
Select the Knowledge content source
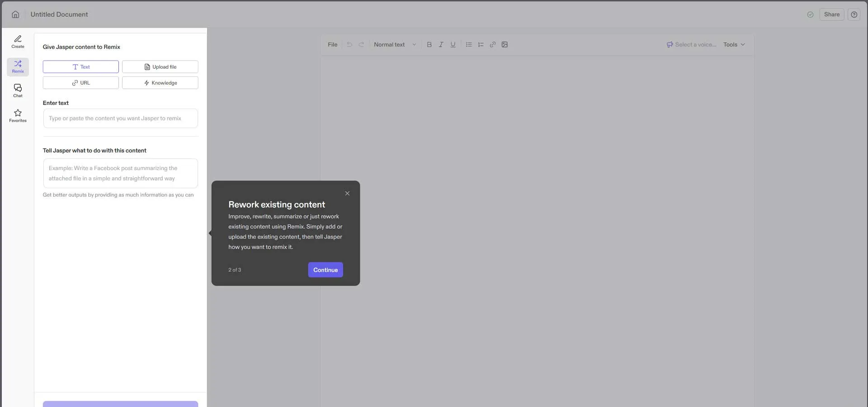tap(160, 83)
